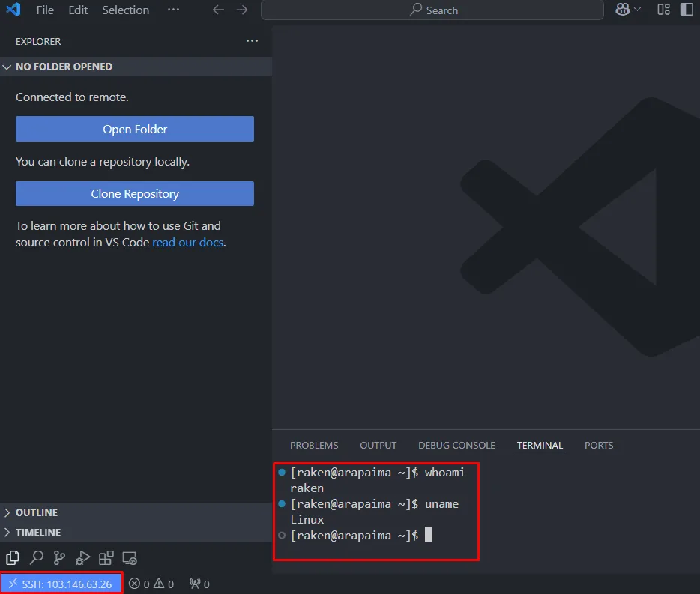Open the Source Control view
This screenshot has width=700, height=594.
tap(59, 557)
